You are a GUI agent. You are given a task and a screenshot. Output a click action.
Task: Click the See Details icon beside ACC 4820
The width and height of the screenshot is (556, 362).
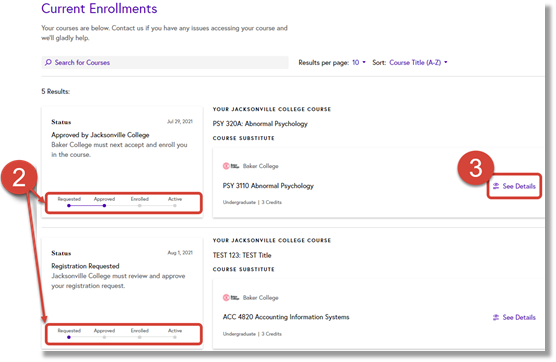pos(496,317)
